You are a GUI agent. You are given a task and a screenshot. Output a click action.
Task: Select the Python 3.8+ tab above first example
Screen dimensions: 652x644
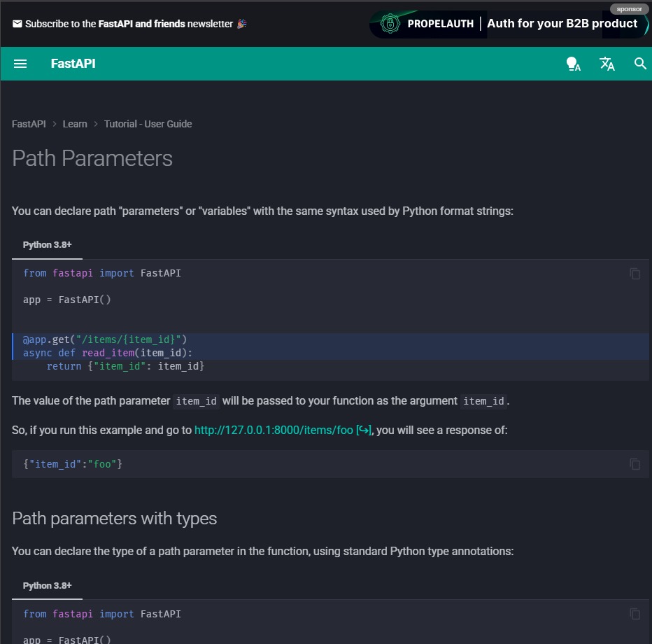[x=47, y=244]
